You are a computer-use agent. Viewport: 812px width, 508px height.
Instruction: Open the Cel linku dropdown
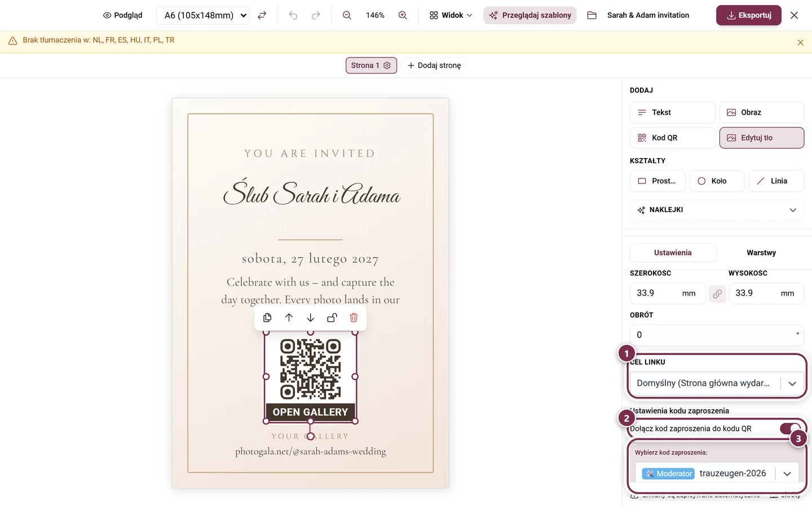pos(717,383)
